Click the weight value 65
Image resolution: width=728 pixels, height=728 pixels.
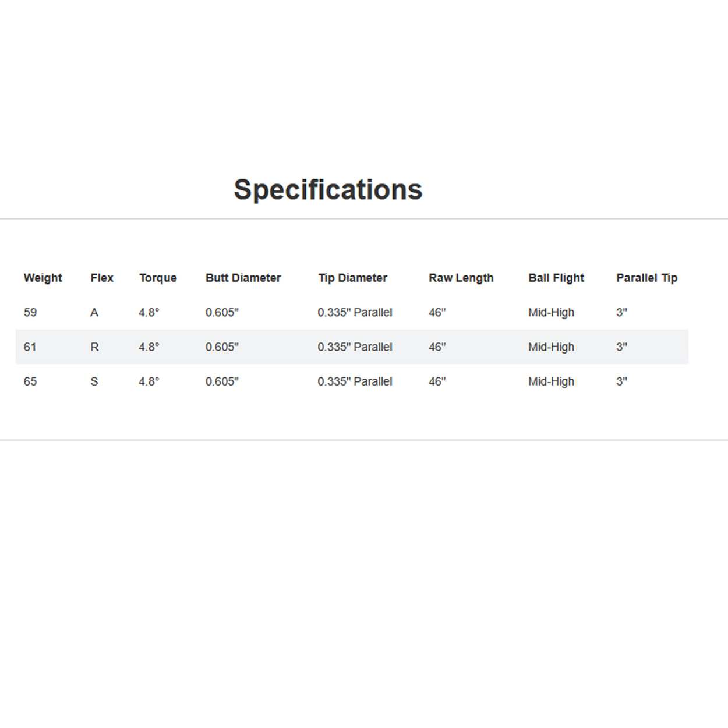[x=30, y=381]
